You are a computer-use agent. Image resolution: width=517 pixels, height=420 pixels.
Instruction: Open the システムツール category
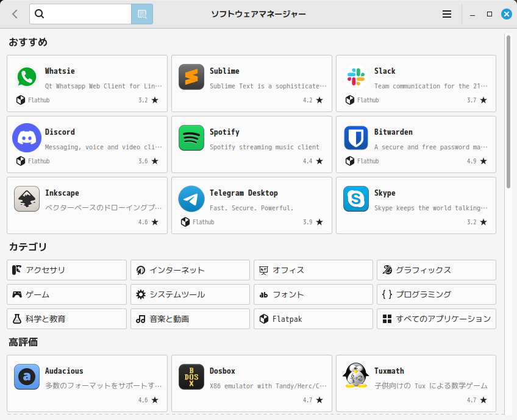(x=190, y=294)
